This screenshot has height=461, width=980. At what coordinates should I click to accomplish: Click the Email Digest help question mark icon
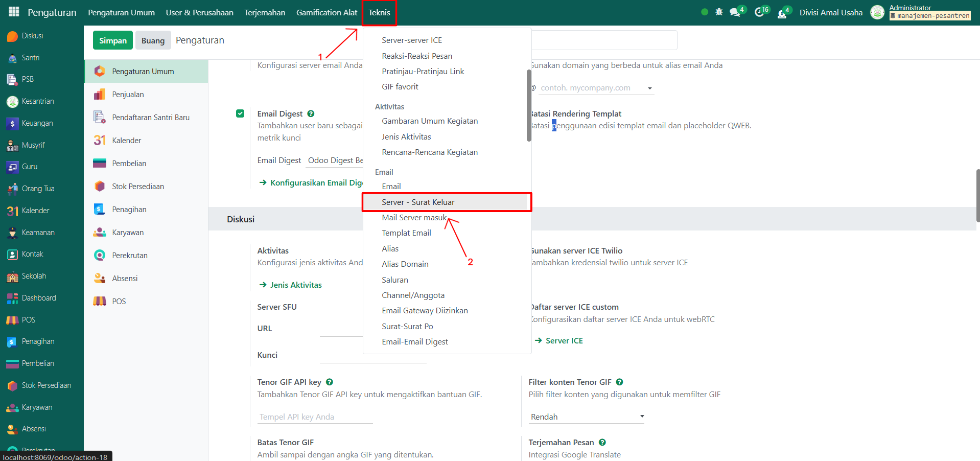(x=311, y=114)
